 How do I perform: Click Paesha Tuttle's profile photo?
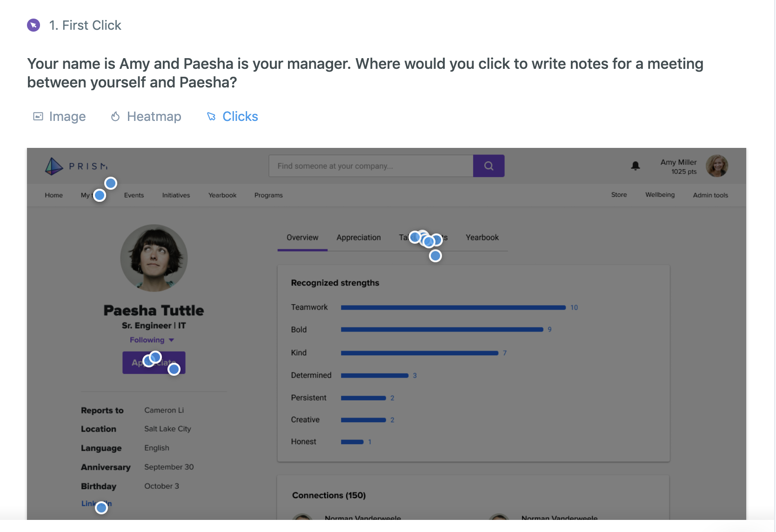coord(154,258)
